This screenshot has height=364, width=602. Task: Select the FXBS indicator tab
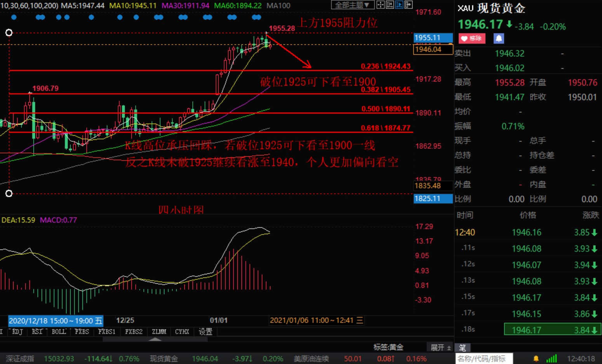82,332
